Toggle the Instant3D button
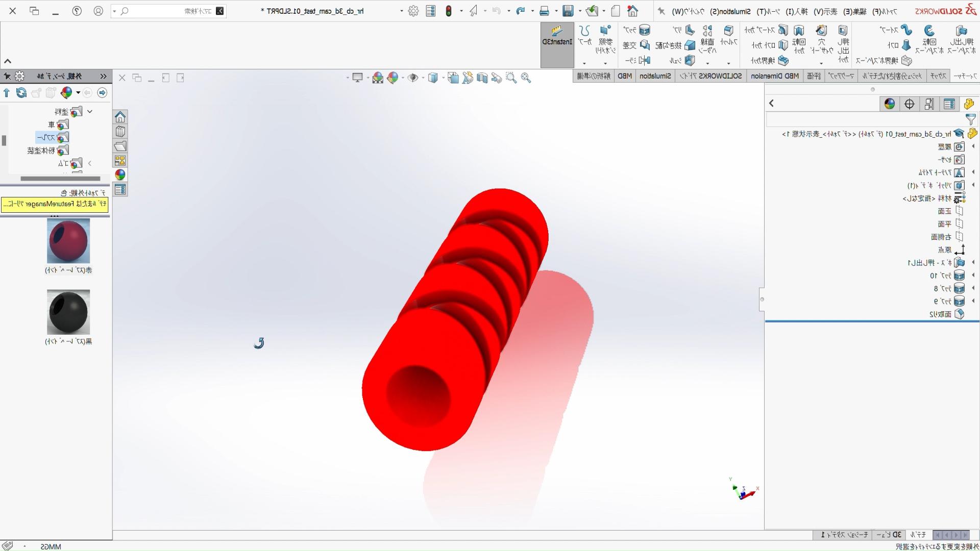Screen dimensions: 980x551 point(557,44)
